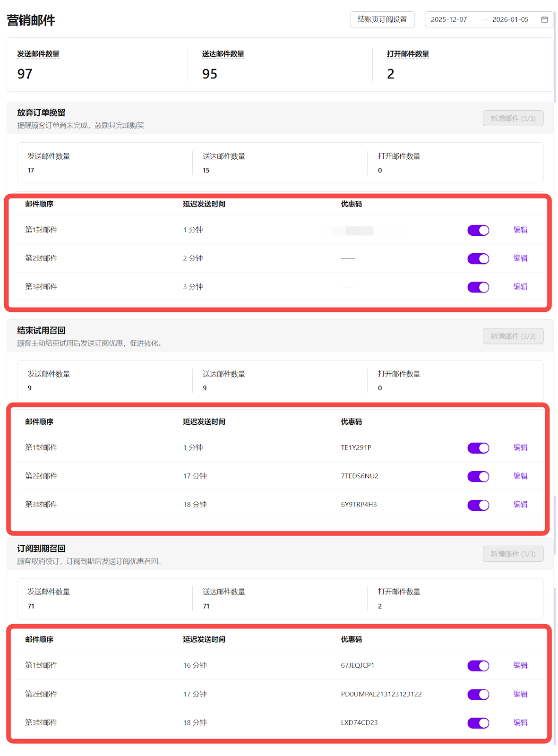Disable the 17 分钟 email in 结束试用召回

pos(478,476)
